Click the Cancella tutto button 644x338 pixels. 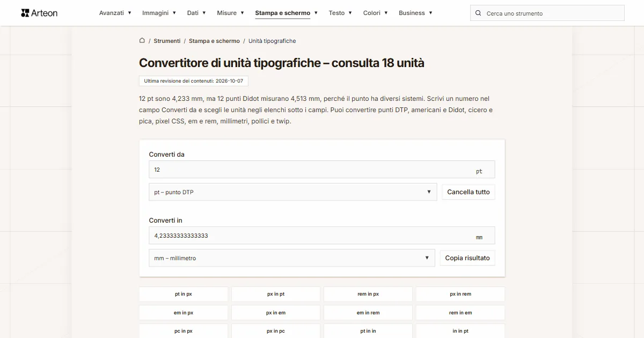(469, 192)
